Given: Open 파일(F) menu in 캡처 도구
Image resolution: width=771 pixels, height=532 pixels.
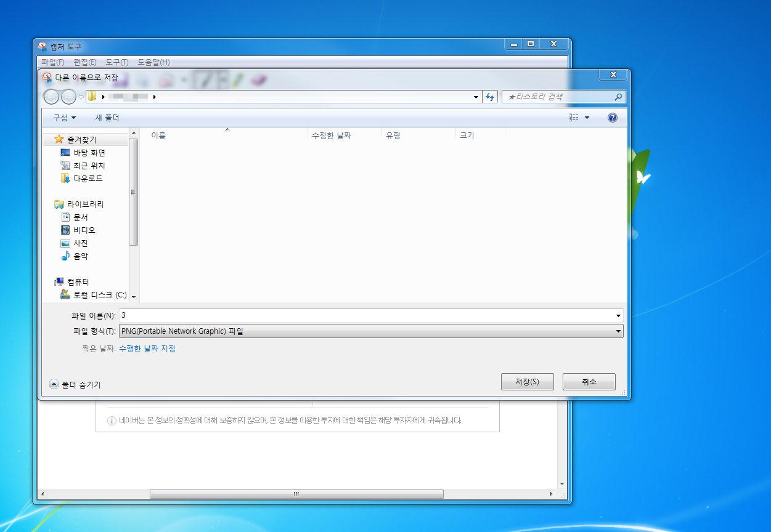Looking at the screenshot, I should pyautogui.click(x=53, y=62).
